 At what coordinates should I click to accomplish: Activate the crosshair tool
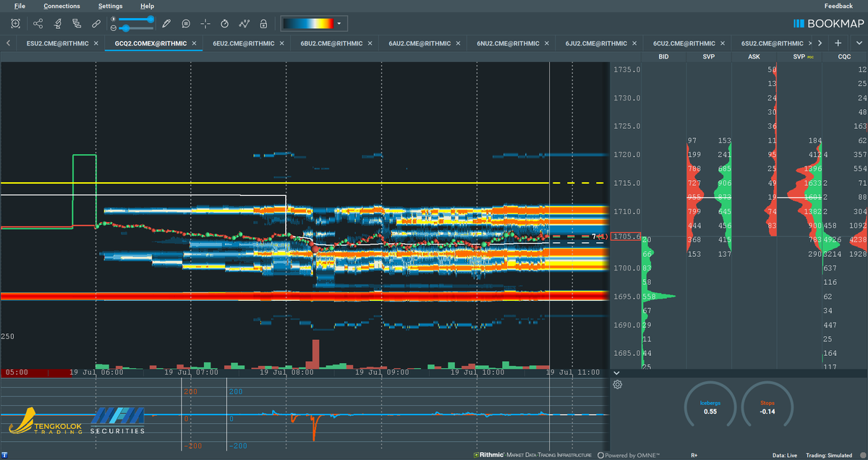(x=205, y=24)
